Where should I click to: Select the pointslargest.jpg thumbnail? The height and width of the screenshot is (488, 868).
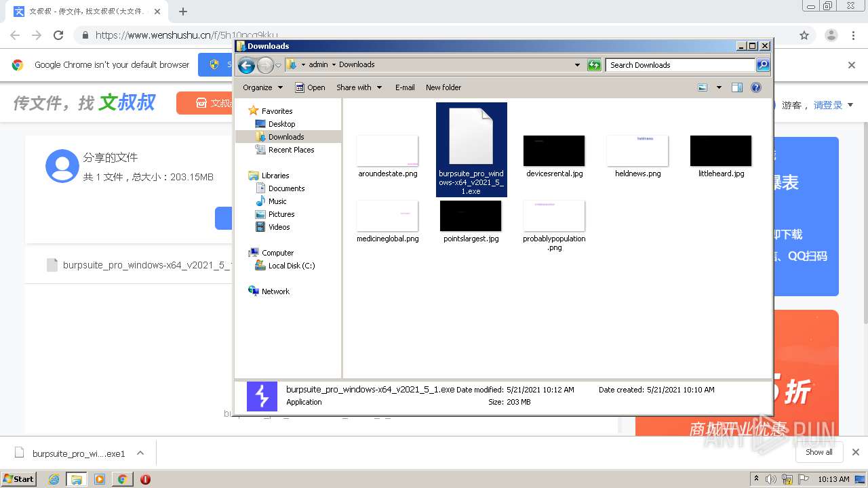click(471, 216)
